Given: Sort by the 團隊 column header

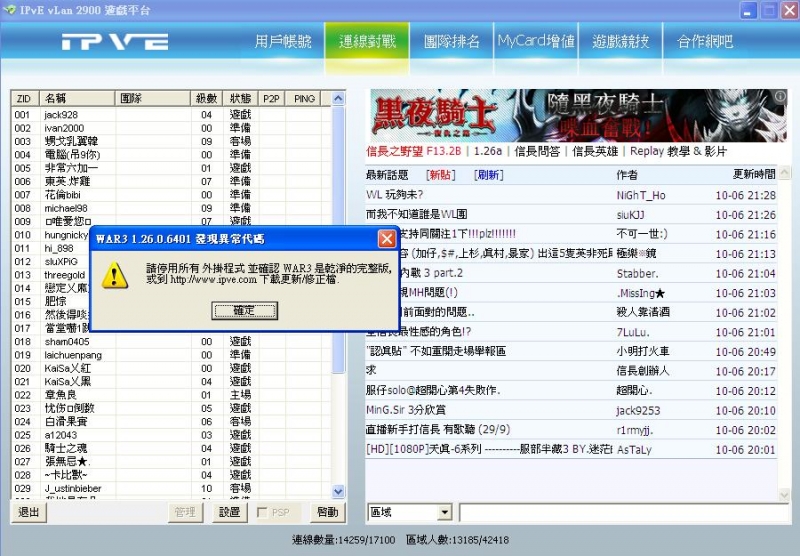Looking at the screenshot, I should tap(152, 98).
